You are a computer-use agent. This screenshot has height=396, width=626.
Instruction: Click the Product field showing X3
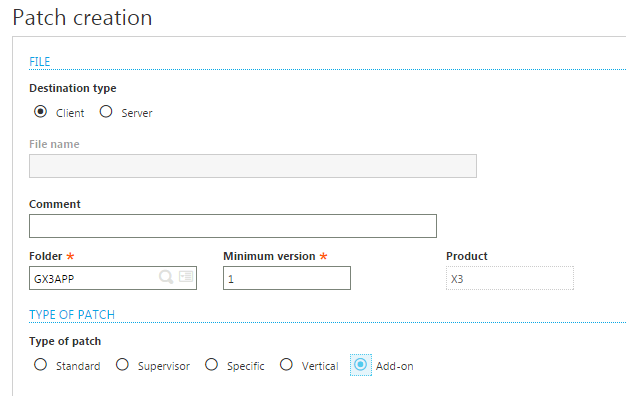point(510,278)
